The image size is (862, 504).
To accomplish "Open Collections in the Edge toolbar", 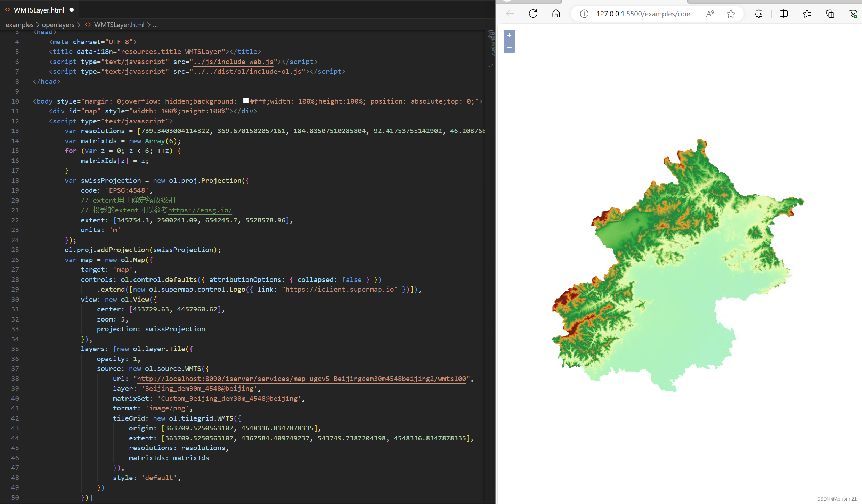I will [830, 14].
